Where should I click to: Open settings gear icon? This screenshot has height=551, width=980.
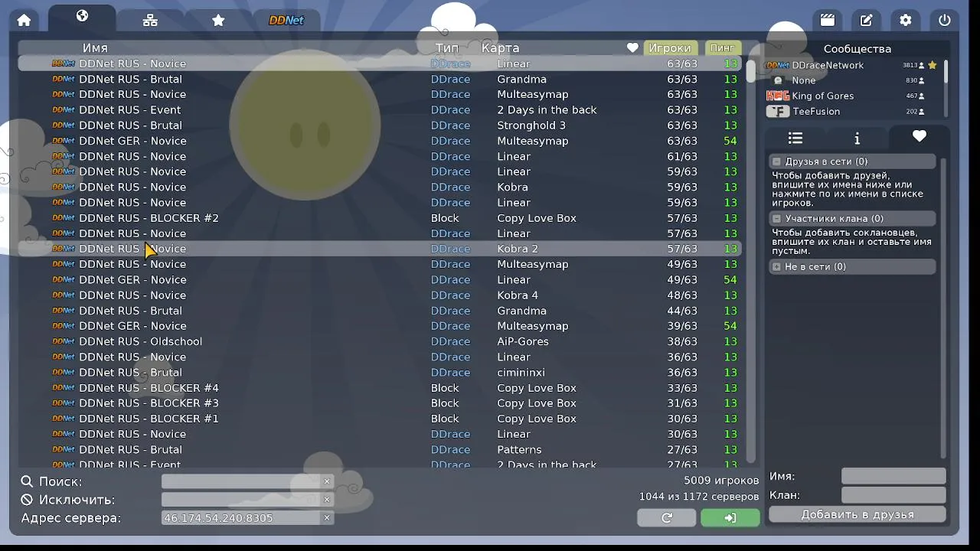click(906, 21)
